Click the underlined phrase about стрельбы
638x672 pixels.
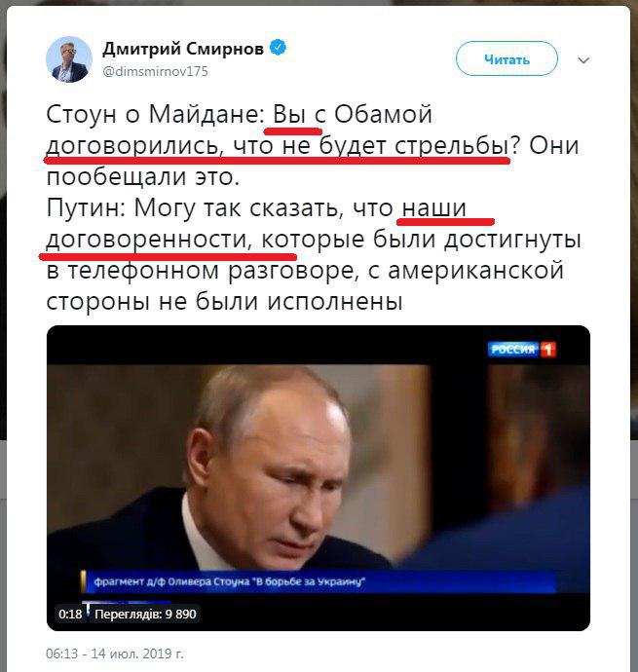tap(277, 146)
